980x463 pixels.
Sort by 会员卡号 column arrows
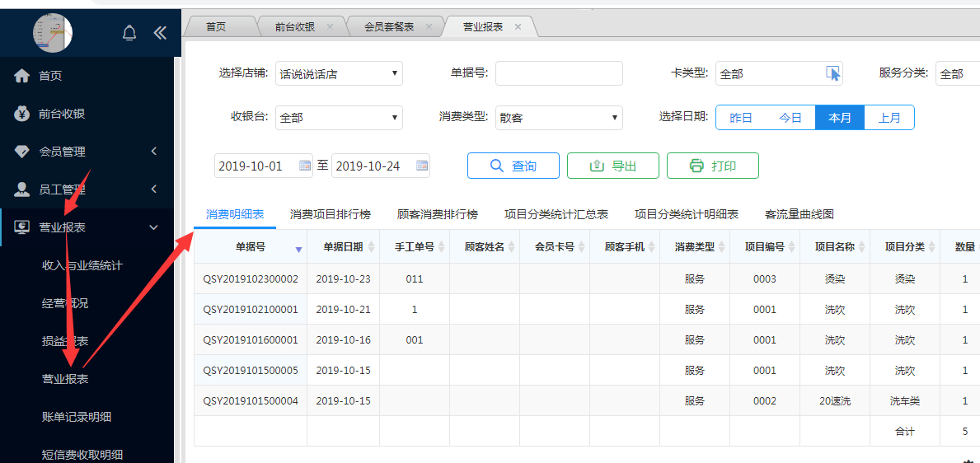tap(582, 247)
